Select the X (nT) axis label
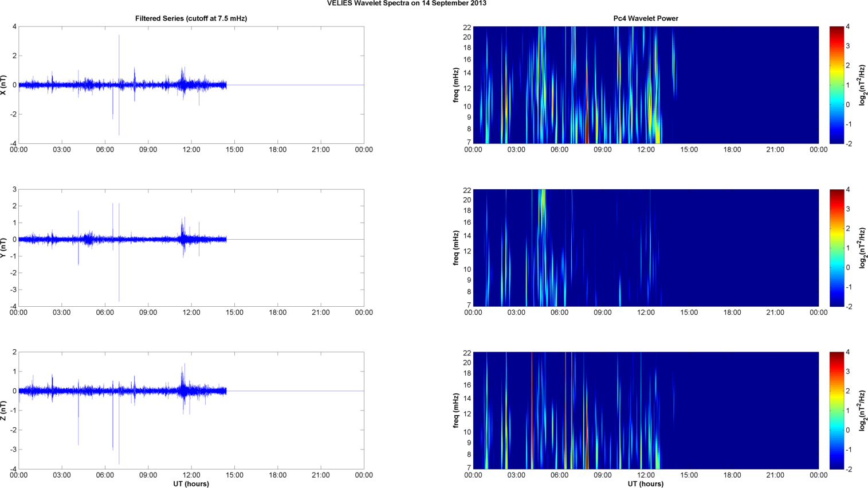 [4, 85]
